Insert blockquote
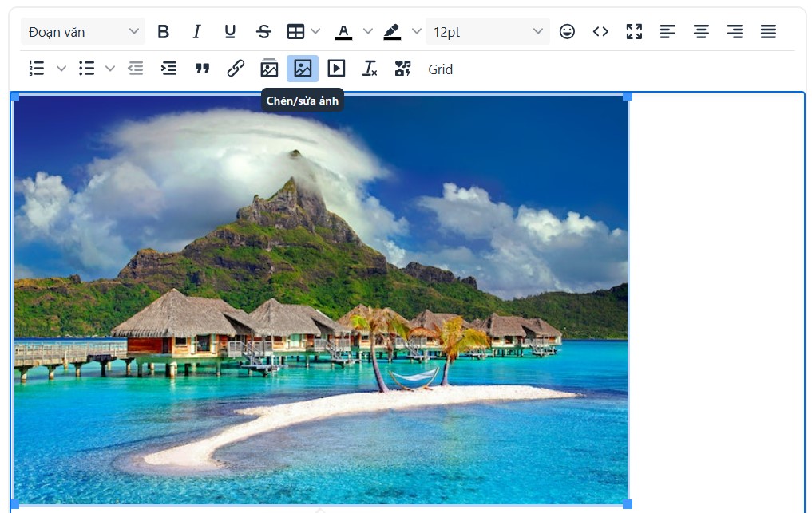The image size is (812, 513). click(x=202, y=69)
